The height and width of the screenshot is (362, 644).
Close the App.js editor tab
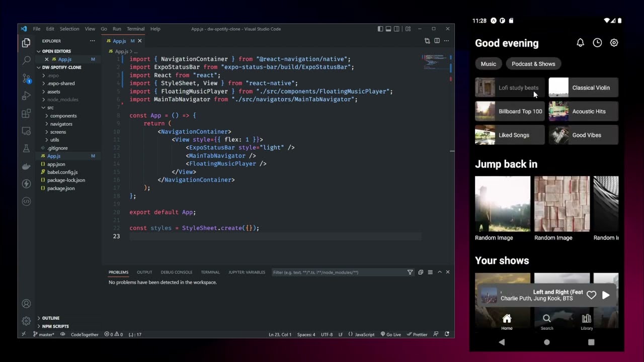140,41
